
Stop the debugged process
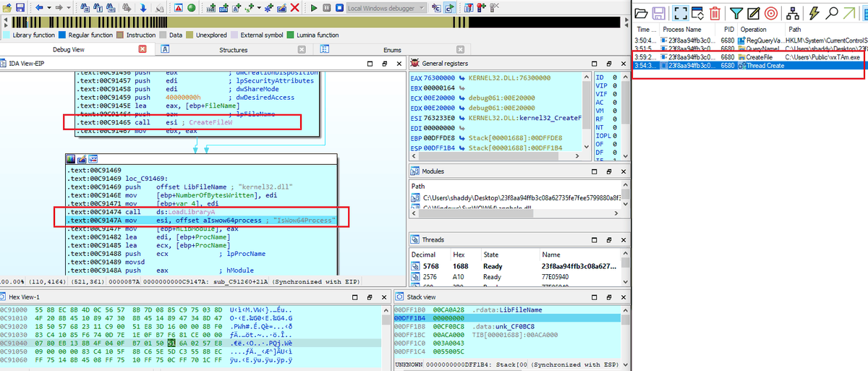339,7
